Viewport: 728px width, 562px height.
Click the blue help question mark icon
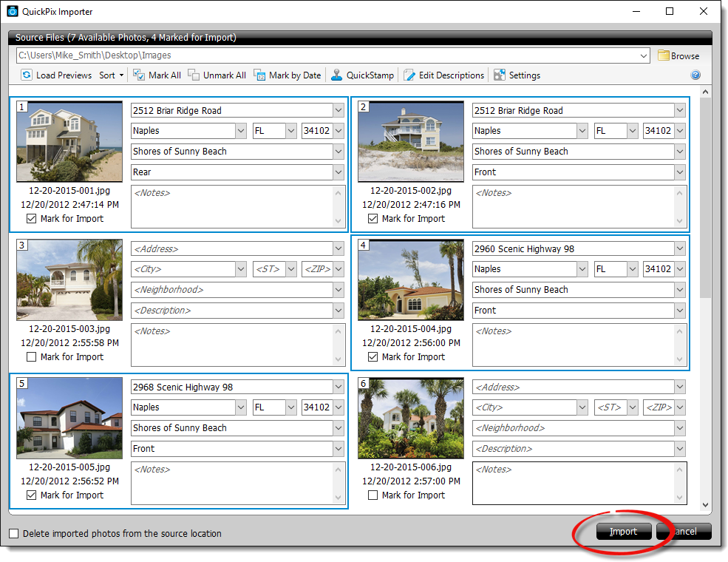(x=695, y=75)
